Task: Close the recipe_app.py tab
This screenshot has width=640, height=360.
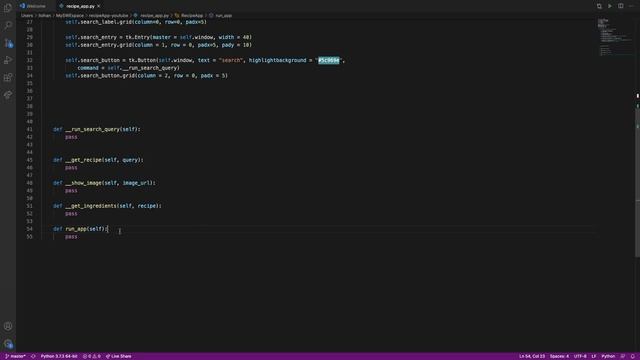Action: (x=98, y=6)
